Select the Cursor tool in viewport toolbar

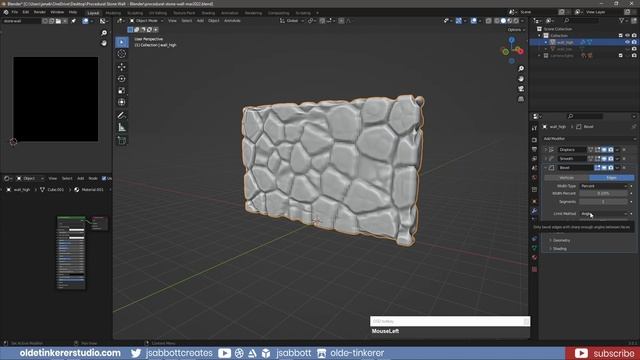coord(122,54)
